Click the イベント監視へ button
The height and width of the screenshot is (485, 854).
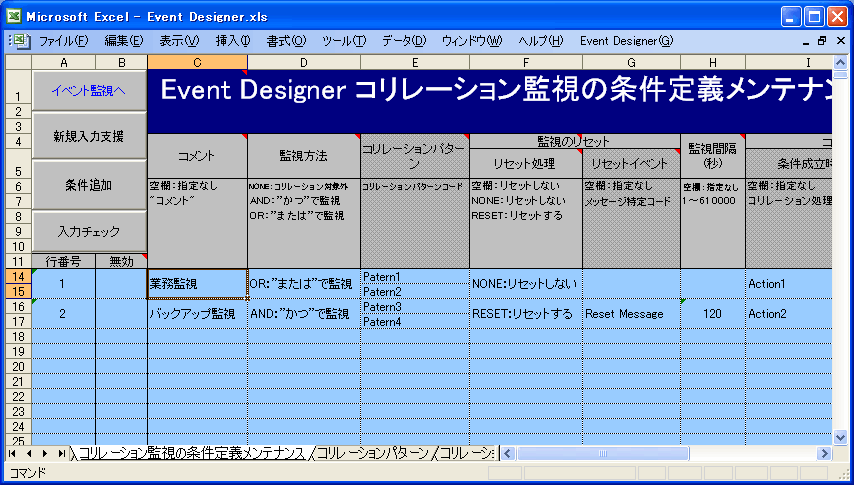(x=89, y=90)
